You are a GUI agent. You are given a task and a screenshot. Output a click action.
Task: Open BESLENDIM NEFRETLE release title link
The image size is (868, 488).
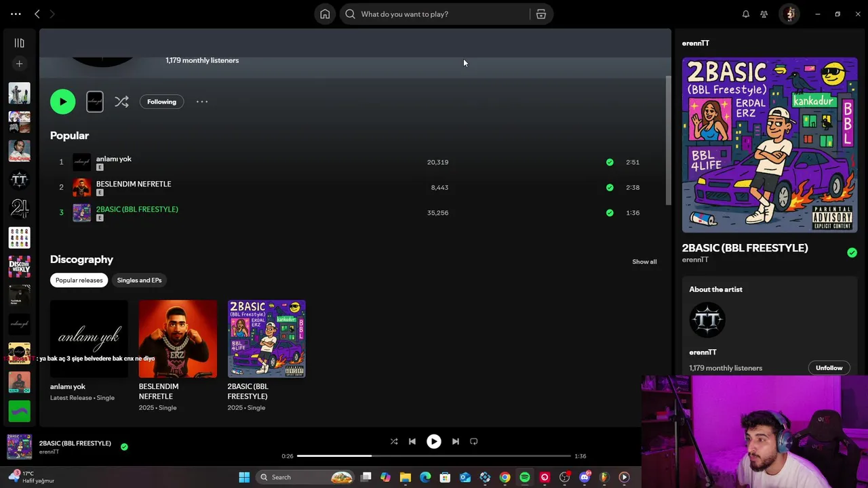coord(159,391)
